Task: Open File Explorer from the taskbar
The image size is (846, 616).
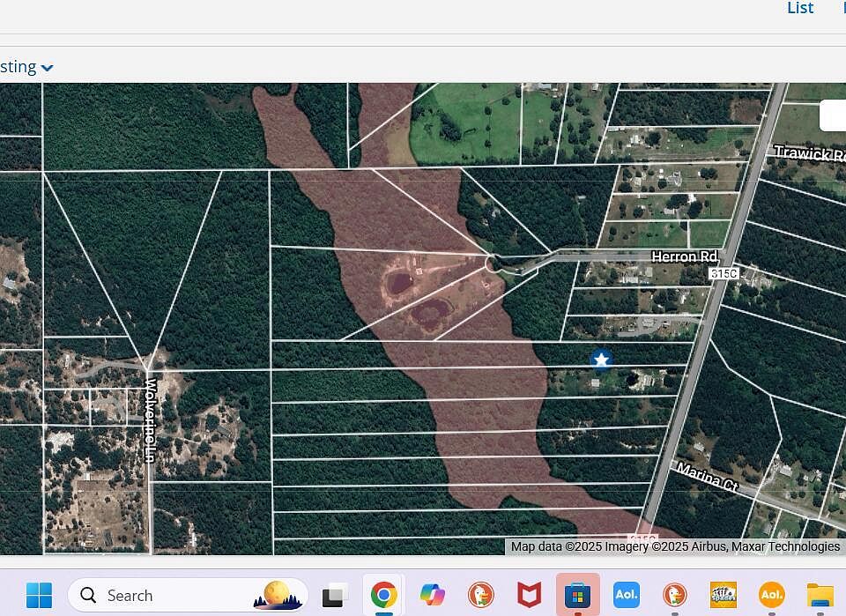Action: click(820, 596)
